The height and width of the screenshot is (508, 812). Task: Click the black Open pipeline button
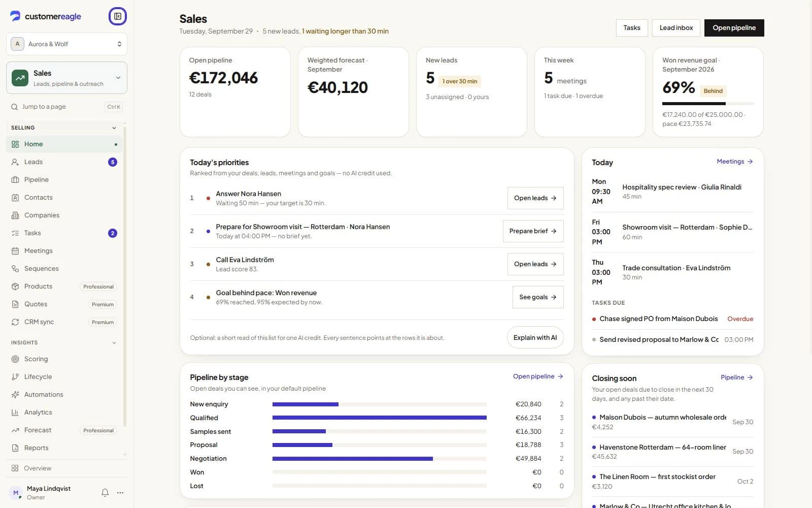[734, 28]
